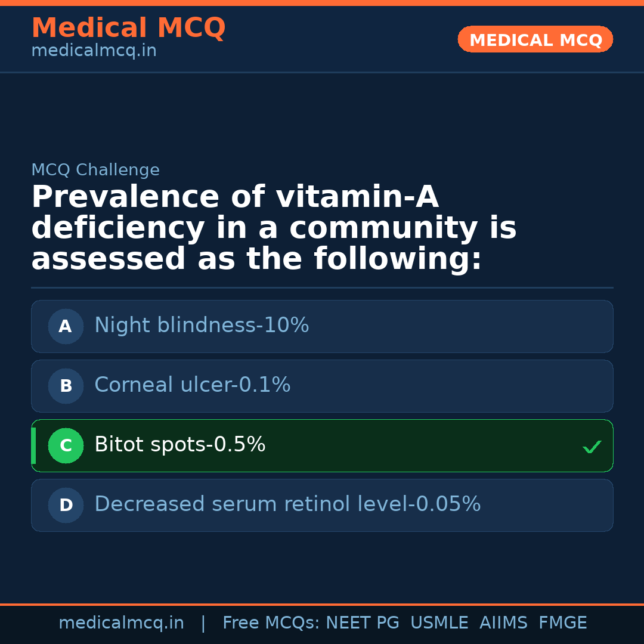This screenshot has height=644, width=644.
Task: Click the green checkmark on Bitot spots
Action: (592, 447)
